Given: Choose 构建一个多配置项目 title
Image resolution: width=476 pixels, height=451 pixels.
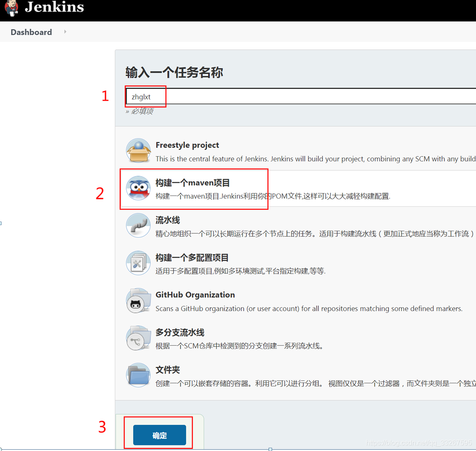Looking at the screenshot, I should [192, 258].
